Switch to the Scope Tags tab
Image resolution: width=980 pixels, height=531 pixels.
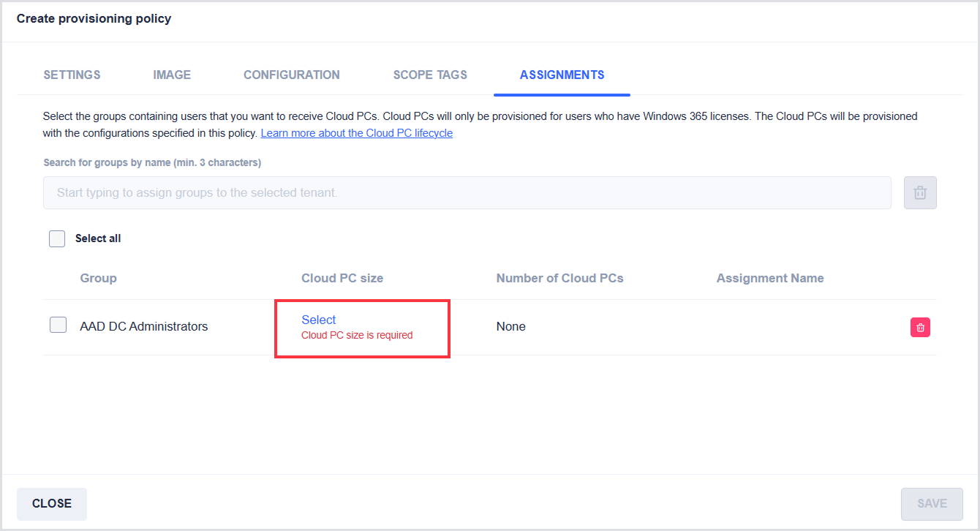tap(430, 75)
